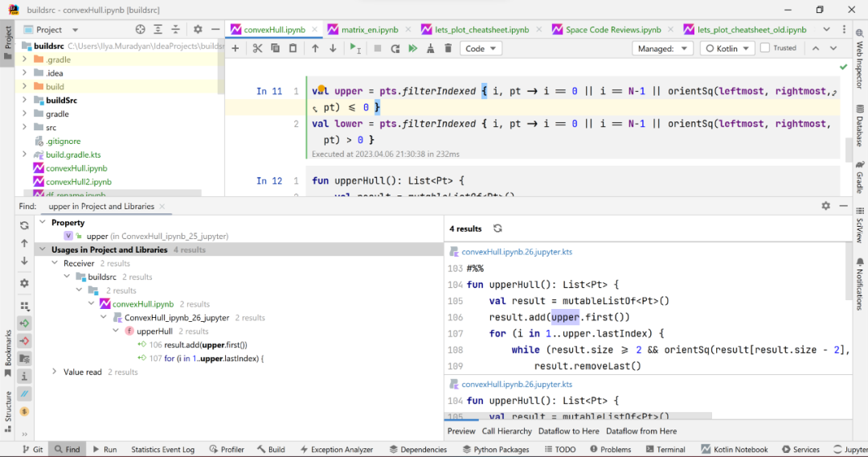
Task: Open the Kotlin kernel dropdown
Action: click(x=727, y=49)
